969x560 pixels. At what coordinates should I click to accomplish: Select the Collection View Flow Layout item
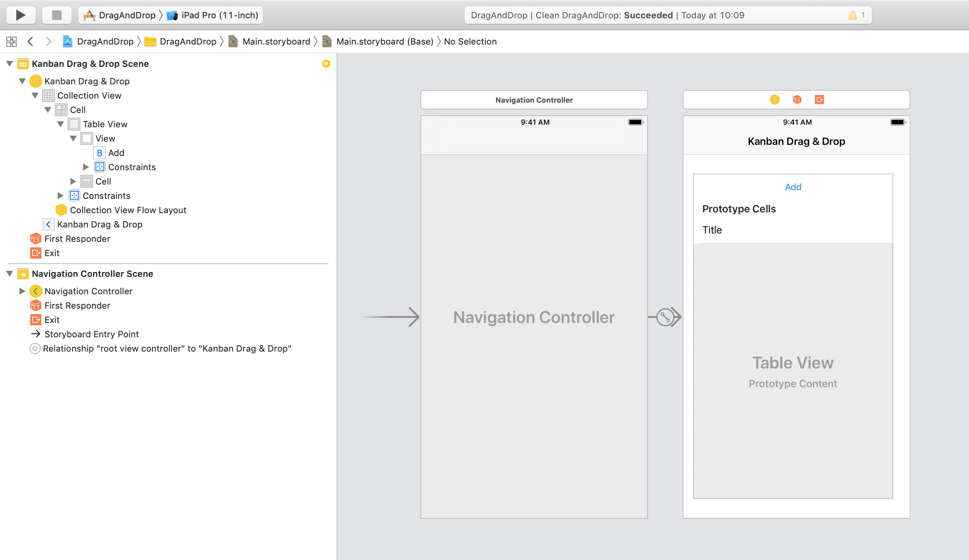128,210
